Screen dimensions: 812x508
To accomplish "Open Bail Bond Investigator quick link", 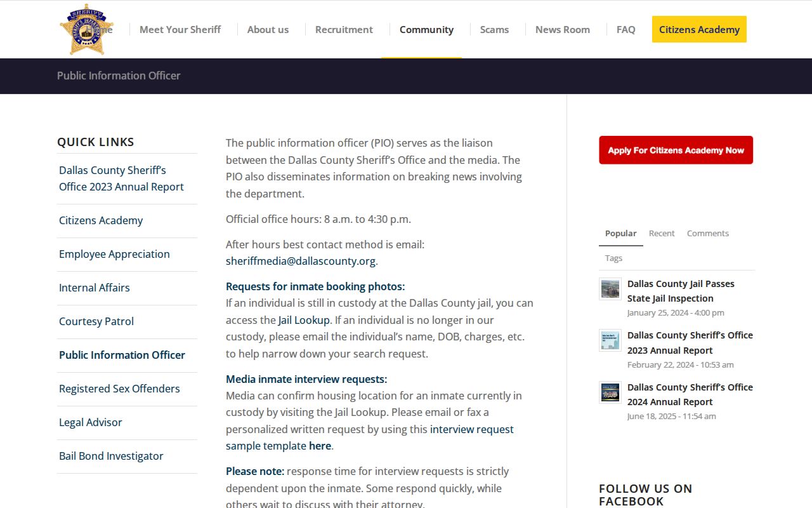I will (x=111, y=456).
